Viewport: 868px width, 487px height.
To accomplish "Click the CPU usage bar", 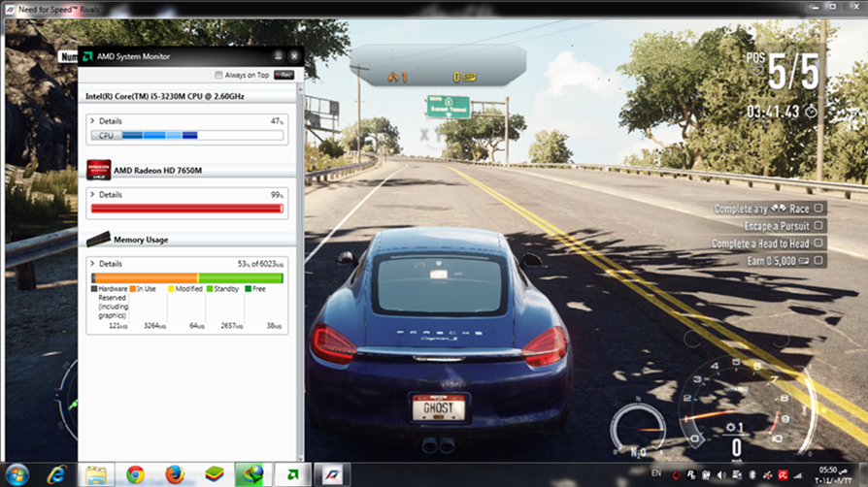I will click(x=188, y=136).
